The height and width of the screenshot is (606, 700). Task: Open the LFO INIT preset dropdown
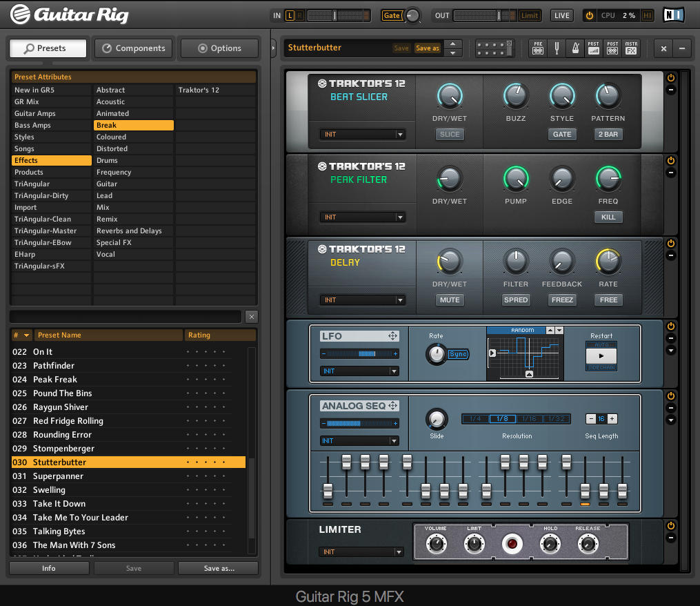(359, 371)
